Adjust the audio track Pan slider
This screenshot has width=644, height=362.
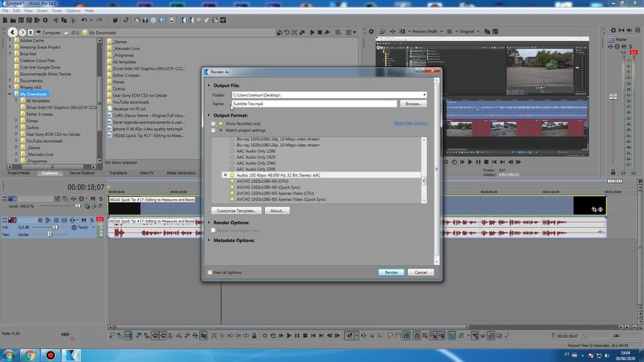[x=50, y=235]
